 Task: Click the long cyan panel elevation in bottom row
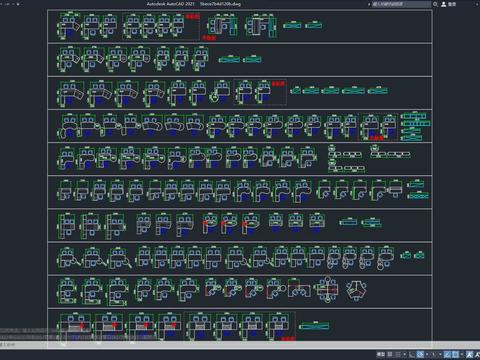[314, 326]
